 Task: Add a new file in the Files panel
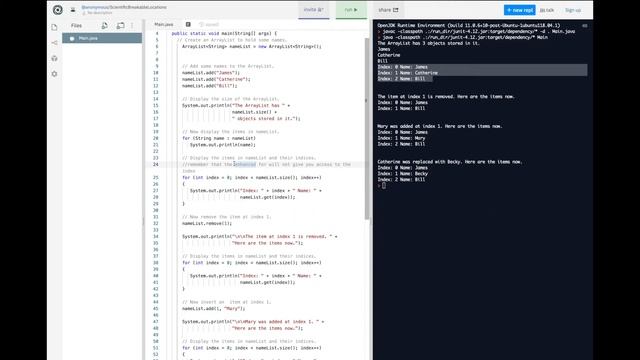pos(104,25)
